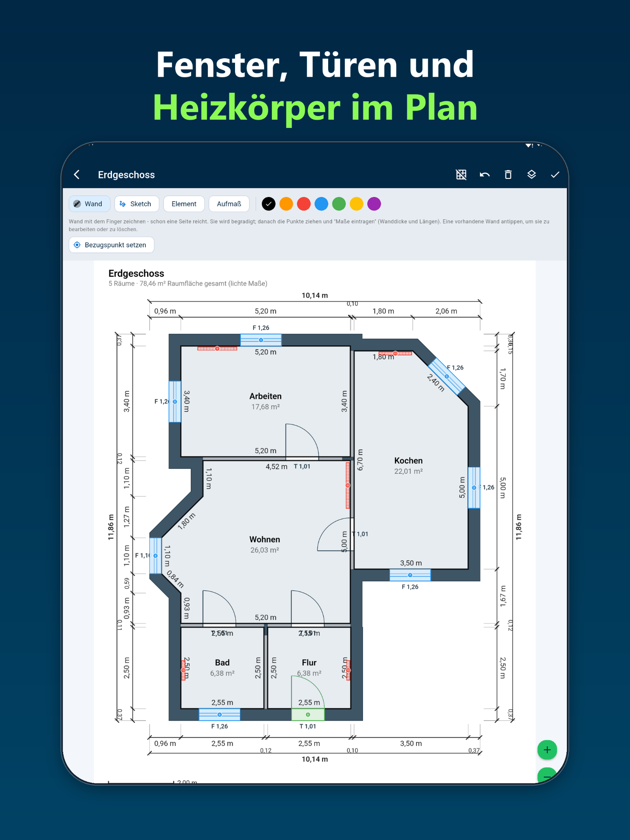Pick the red color swatch
This screenshot has height=840, width=630.
[x=304, y=204]
